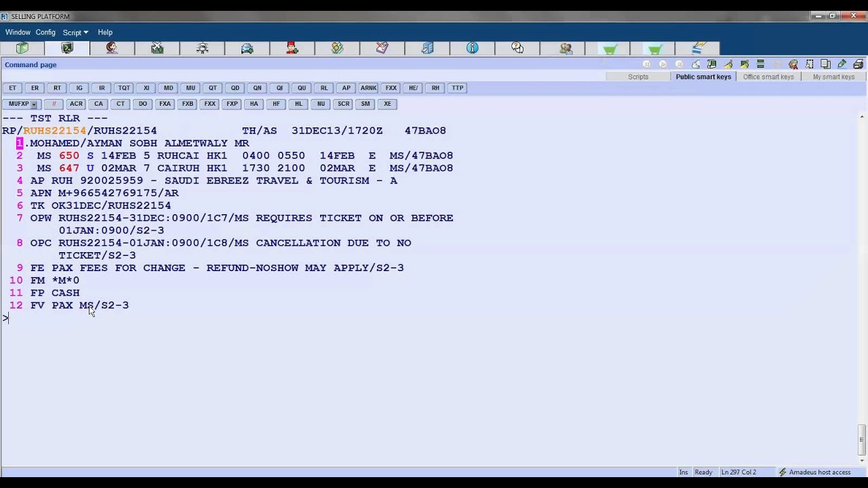Click the orange RUHS22154 office ID
Viewport: 868px width, 488px height.
click(x=55, y=131)
